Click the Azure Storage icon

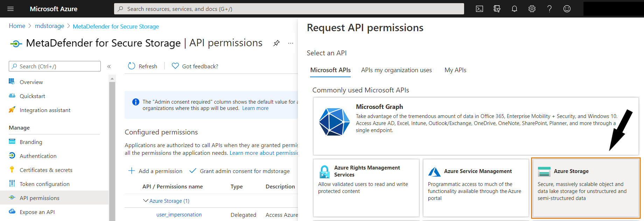click(x=544, y=172)
